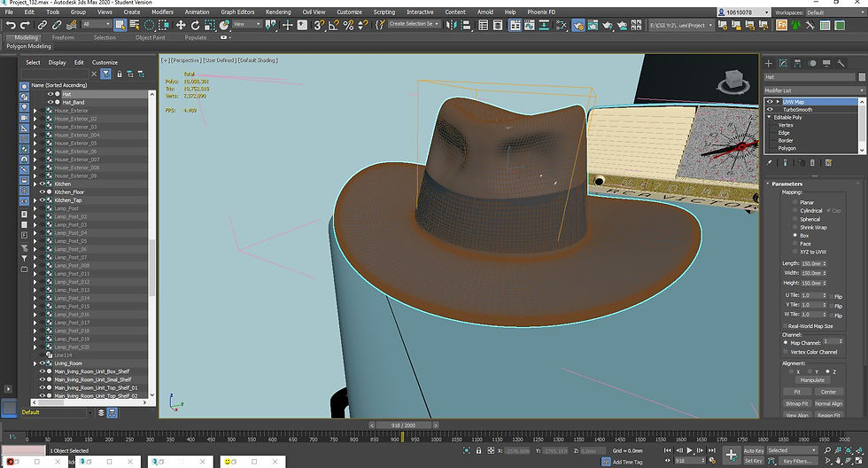Viewport: 868px width, 468px height.
Task: Choose the Select and Move tool
Action: pos(181,25)
